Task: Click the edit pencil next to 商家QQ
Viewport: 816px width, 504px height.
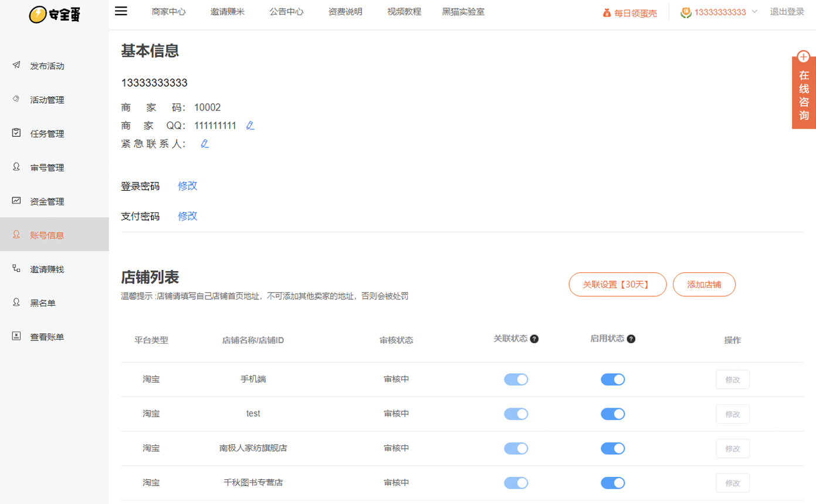Action: click(250, 126)
